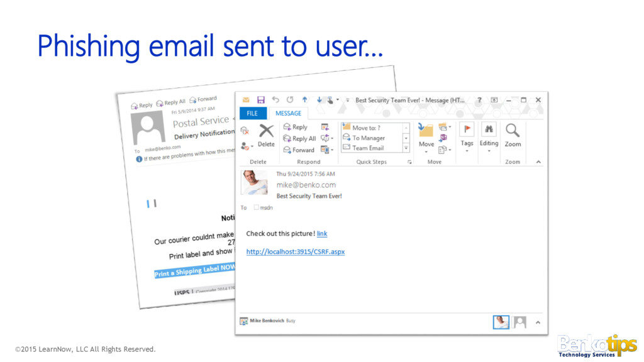Open the Help question mark
644x362 pixels.
479,100
